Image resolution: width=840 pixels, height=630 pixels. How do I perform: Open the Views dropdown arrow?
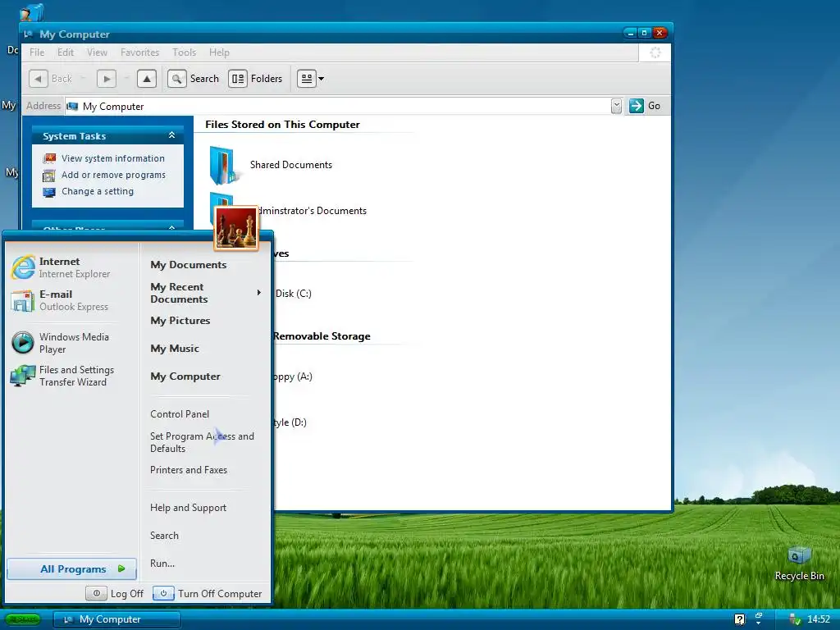point(322,79)
